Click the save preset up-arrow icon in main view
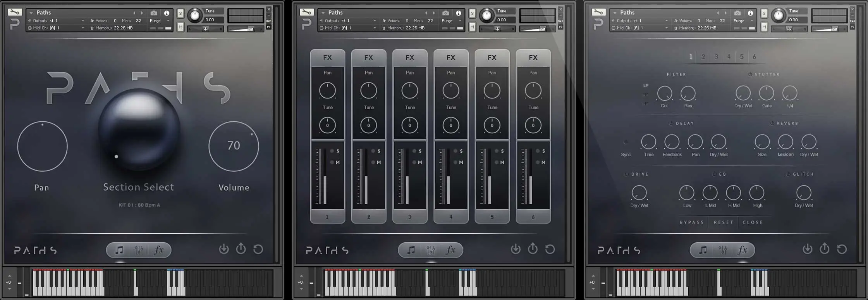This screenshot has width=868, height=300. point(241,248)
